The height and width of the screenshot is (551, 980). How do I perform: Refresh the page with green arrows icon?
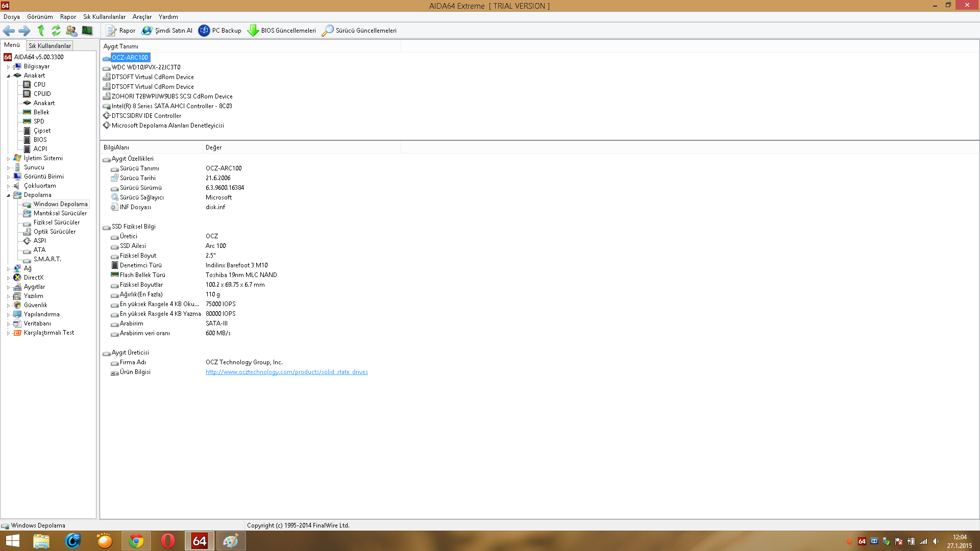(x=56, y=31)
